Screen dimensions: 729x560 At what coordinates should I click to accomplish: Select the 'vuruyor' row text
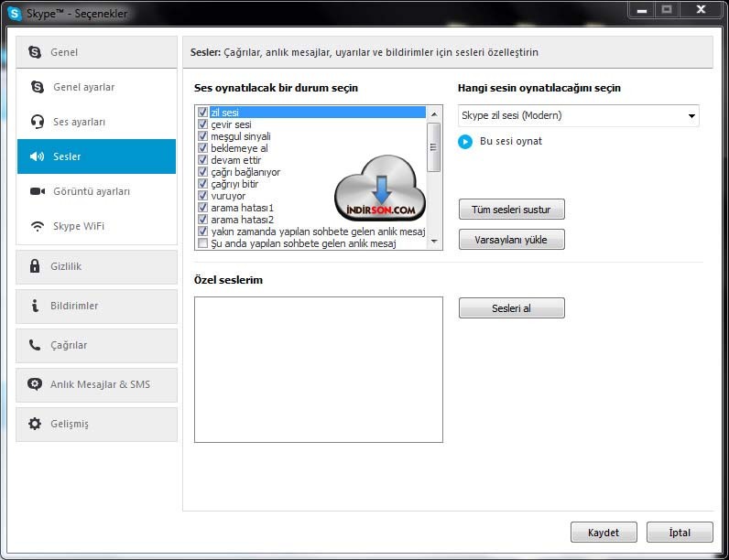coord(228,196)
